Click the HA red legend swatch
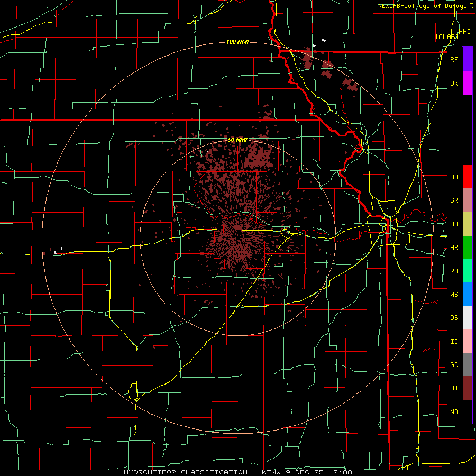Image resolution: width=476 pixels, height=476 pixels. pyautogui.click(x=467, y=177)
